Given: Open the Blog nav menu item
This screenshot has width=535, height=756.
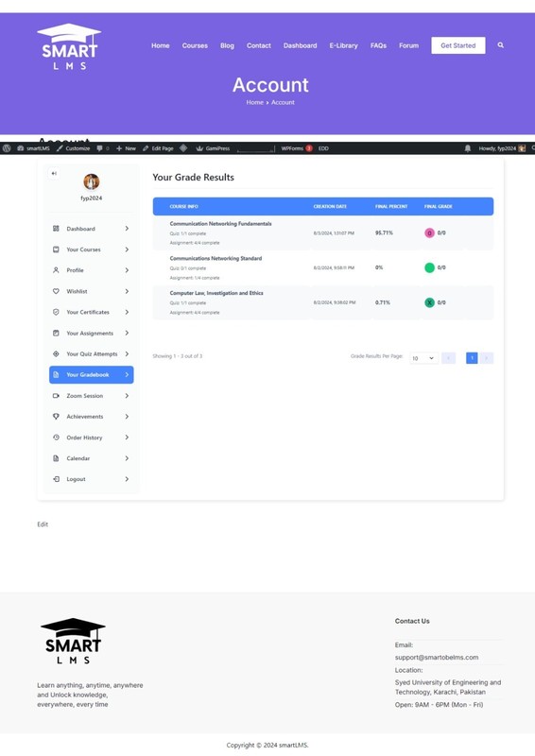Looking at the screenshot, I should [227, 45].
